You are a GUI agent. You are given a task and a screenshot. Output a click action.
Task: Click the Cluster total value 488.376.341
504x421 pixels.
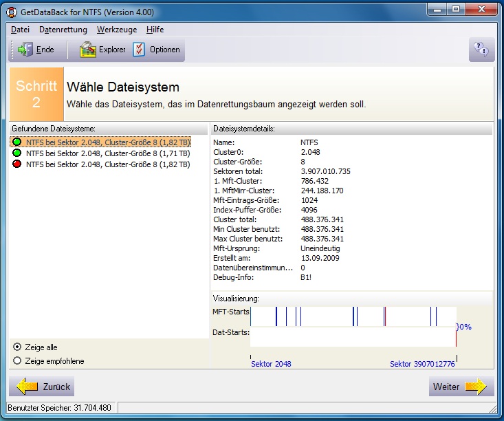coord(322,219)
